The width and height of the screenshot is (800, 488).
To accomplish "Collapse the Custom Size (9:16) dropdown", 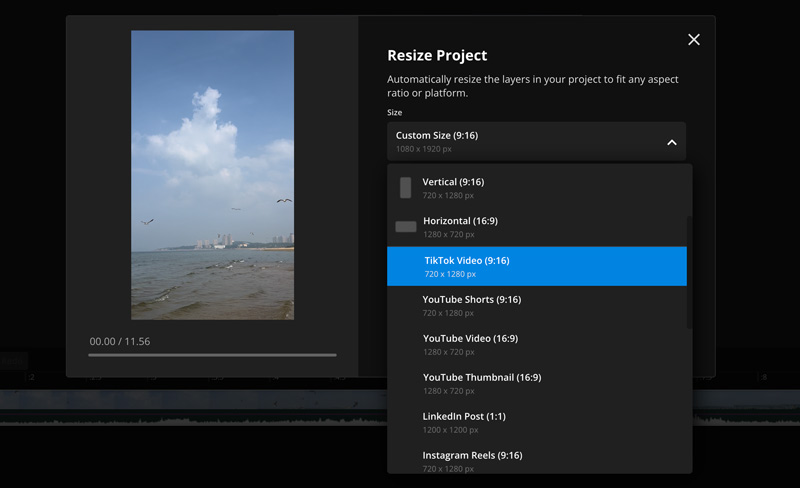I will [536, 141].
